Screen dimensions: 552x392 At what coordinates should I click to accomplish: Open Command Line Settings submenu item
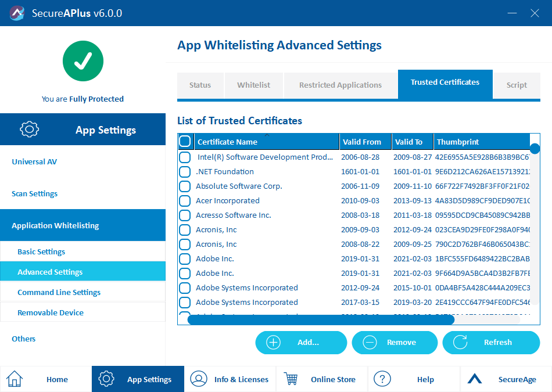(x=83, y=292)
